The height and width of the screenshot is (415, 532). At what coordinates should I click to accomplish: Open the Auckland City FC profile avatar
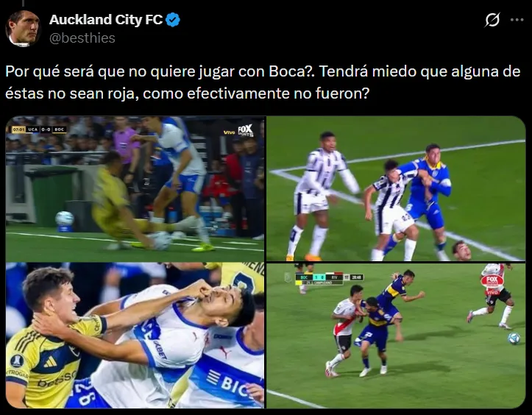[x=23, y=29]
